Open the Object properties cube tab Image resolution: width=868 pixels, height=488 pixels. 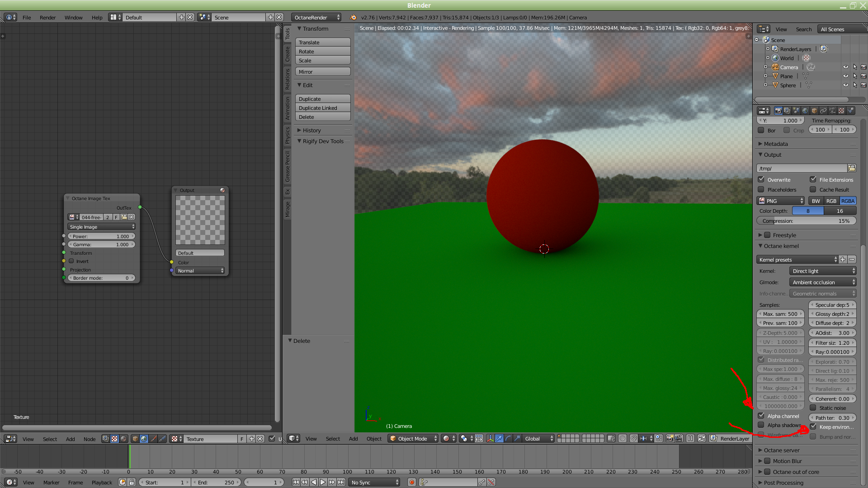814,111
